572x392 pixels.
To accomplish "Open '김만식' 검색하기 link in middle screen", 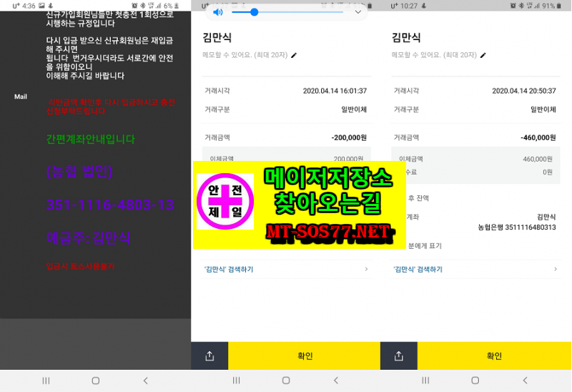I will coord(229,270).
